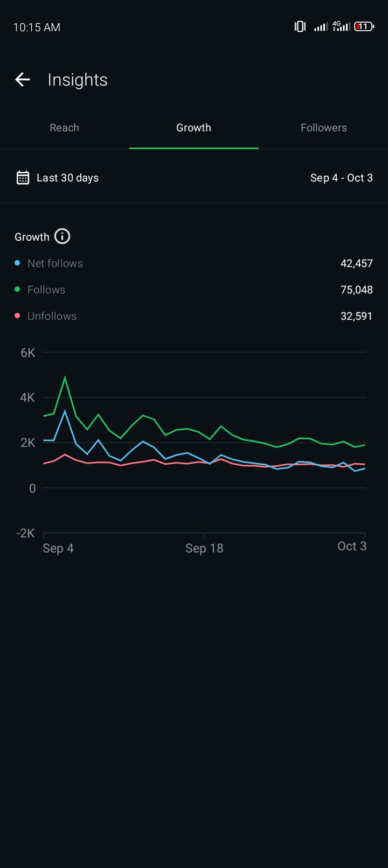Tap the blue Net follows legend dot

[17, 263]
